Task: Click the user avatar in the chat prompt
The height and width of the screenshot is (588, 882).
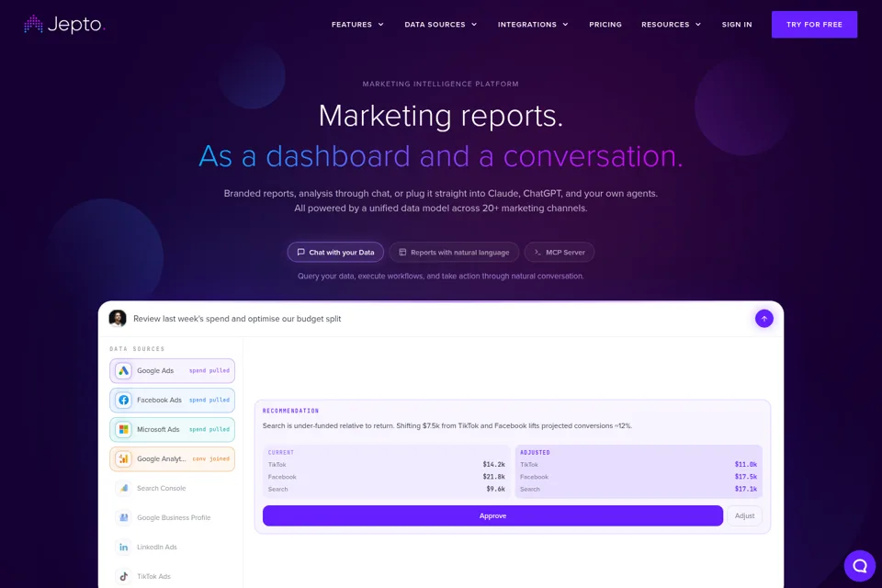Action: (x=118, y=319)
